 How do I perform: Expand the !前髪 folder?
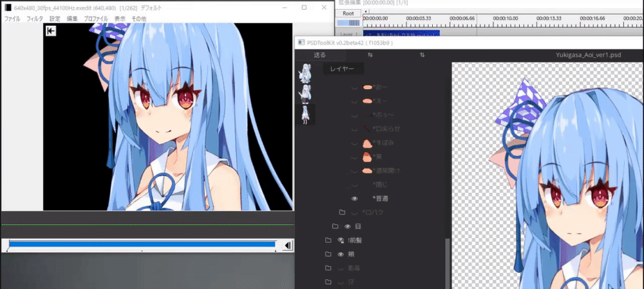click(328, 240)
